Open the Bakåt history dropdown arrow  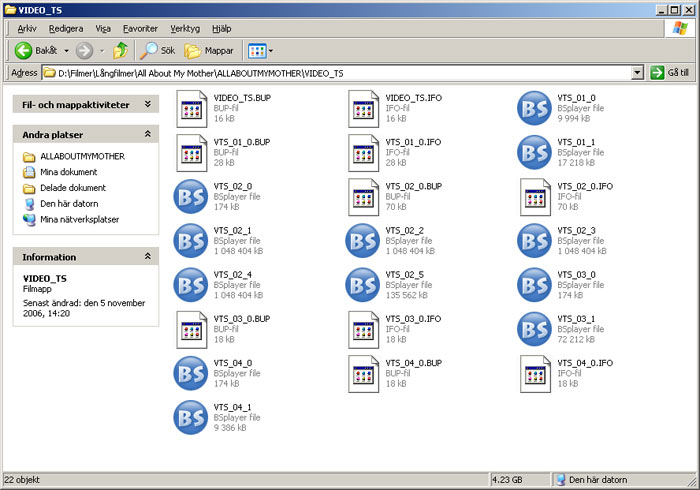coord(67,50)
